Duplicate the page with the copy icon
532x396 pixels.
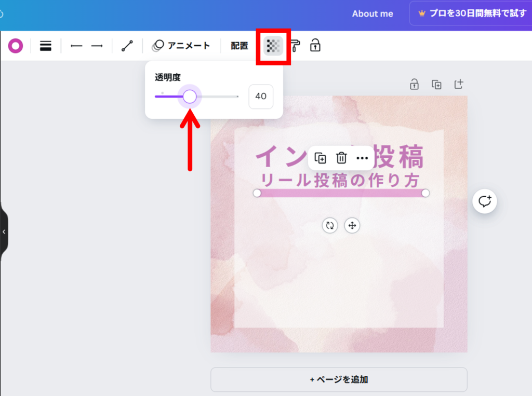coord(436,84)
